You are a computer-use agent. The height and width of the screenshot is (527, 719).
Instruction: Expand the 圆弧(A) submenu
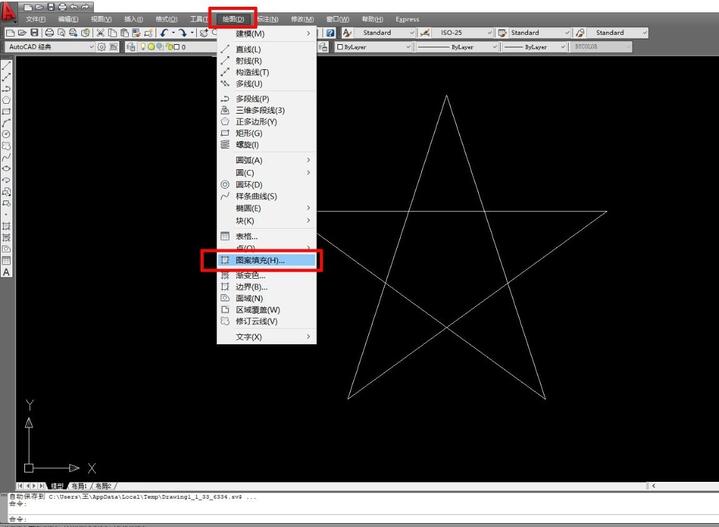pyautogui.click(x=266, y=160)
